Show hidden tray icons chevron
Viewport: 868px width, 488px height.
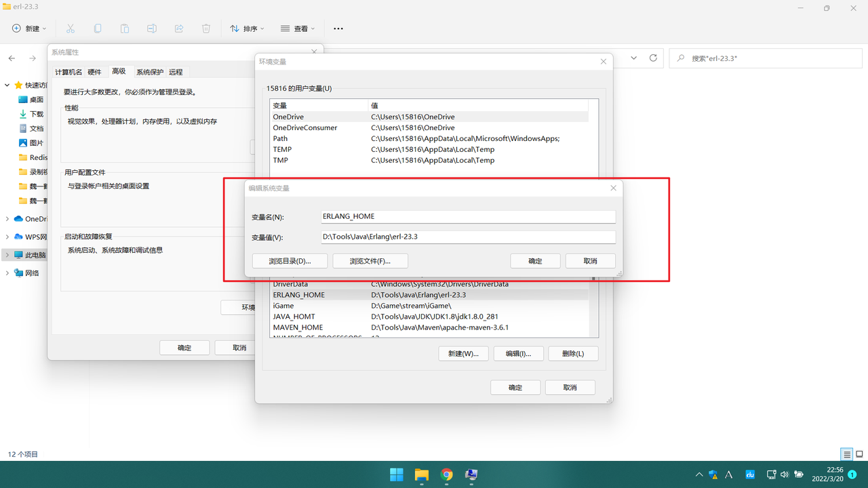699,474
